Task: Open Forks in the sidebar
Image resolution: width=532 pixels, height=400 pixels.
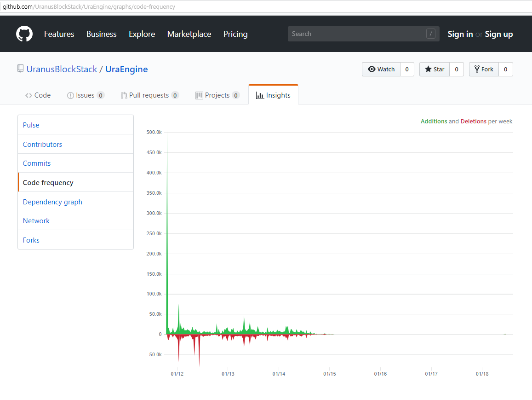Action: (76, 240)
